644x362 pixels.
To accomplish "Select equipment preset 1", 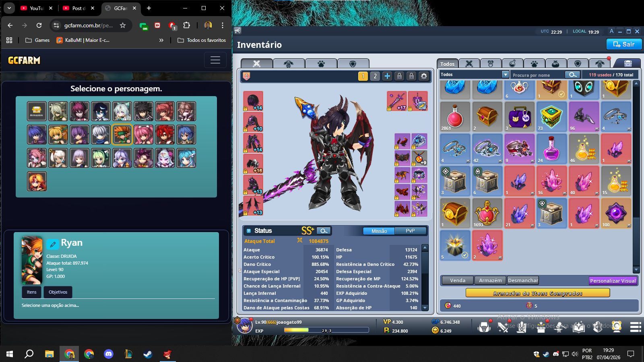I will [x=363, y=76].
